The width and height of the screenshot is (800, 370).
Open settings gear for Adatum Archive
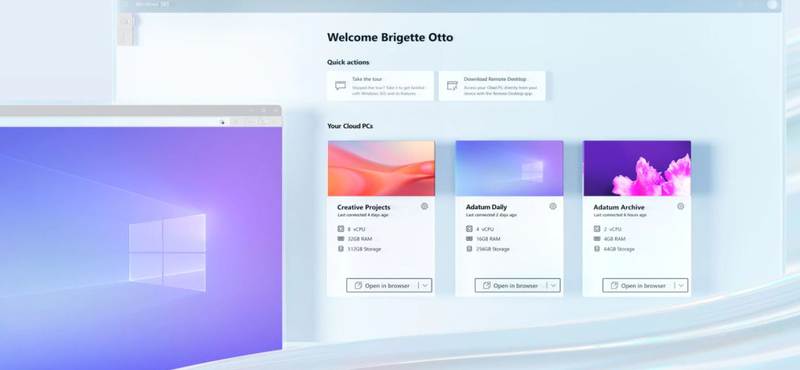coord(681,206)
